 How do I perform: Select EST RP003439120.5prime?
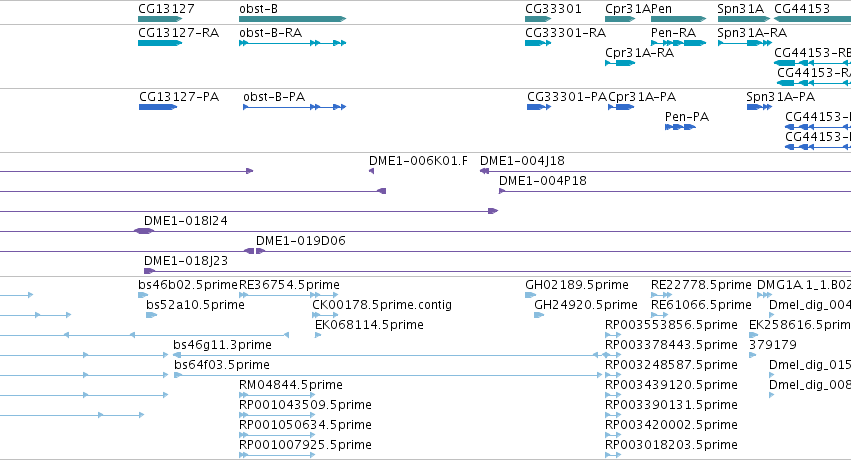click(671, 385)
